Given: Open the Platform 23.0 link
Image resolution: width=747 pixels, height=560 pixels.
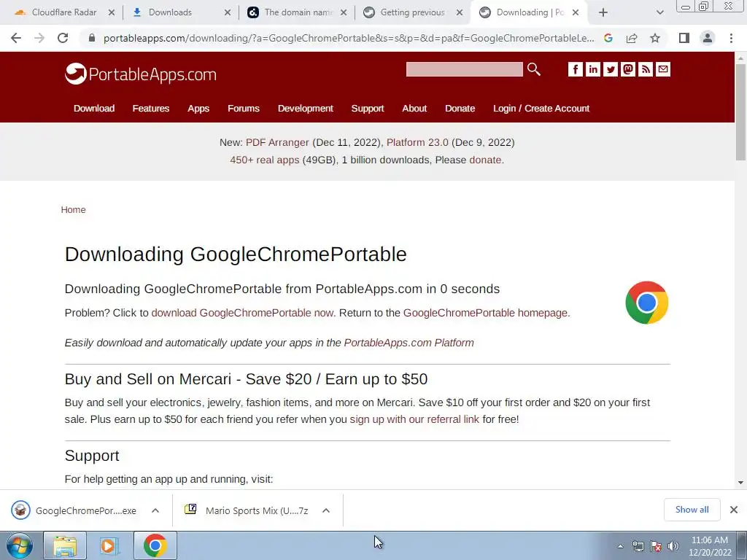Looking at the screenshot, I should pyautogui.click(x=417, y=142).
